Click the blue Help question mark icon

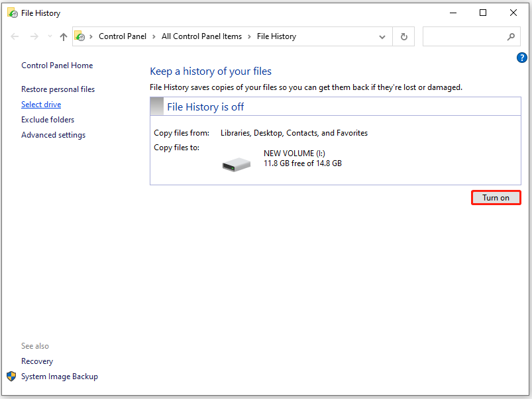[521, 58]
